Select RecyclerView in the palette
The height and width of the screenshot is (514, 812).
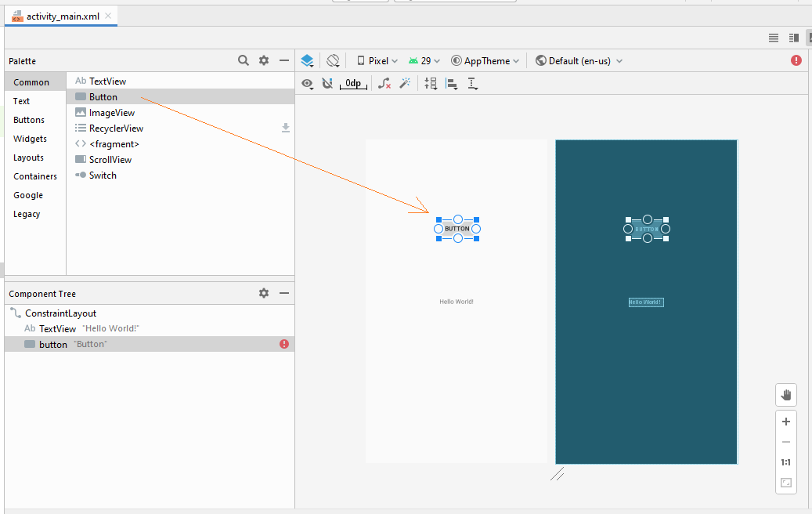(180, 128)
